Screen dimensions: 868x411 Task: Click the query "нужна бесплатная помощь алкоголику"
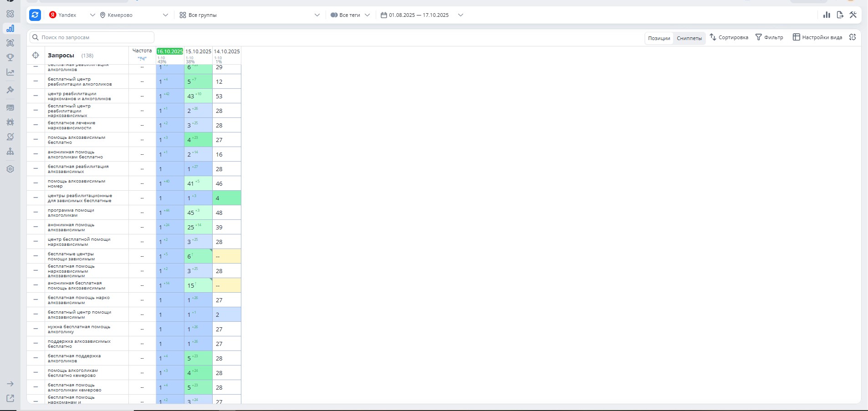pyautogui.click(x=79, y=329)
